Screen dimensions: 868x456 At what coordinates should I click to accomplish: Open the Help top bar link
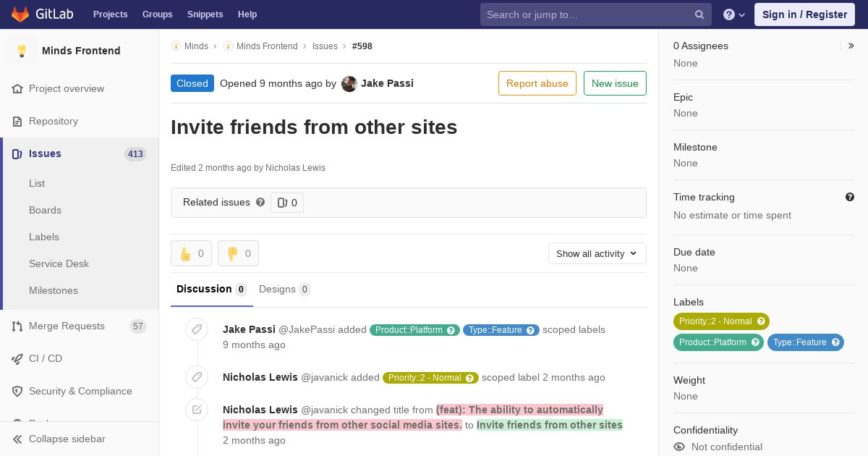[247, 14]
